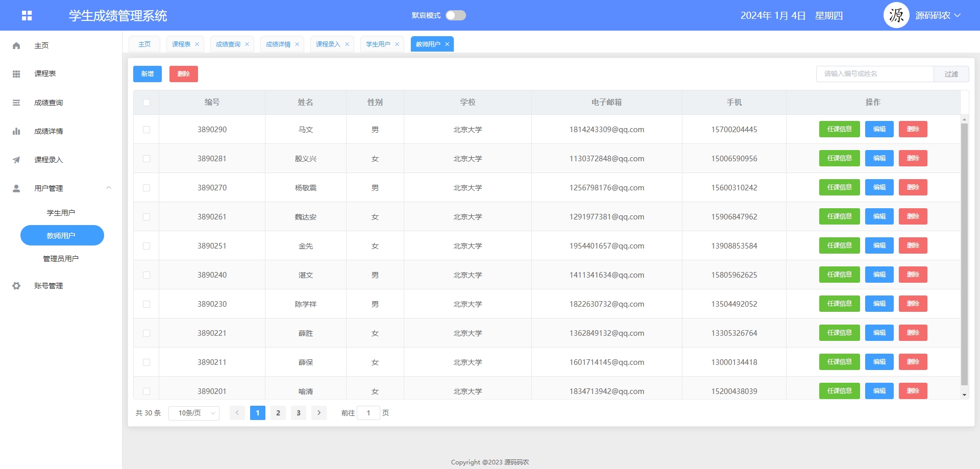Viewport: 980px width, 469px height.
Task: Click the gear icon beside 账号管理
Action: (16, 286)
